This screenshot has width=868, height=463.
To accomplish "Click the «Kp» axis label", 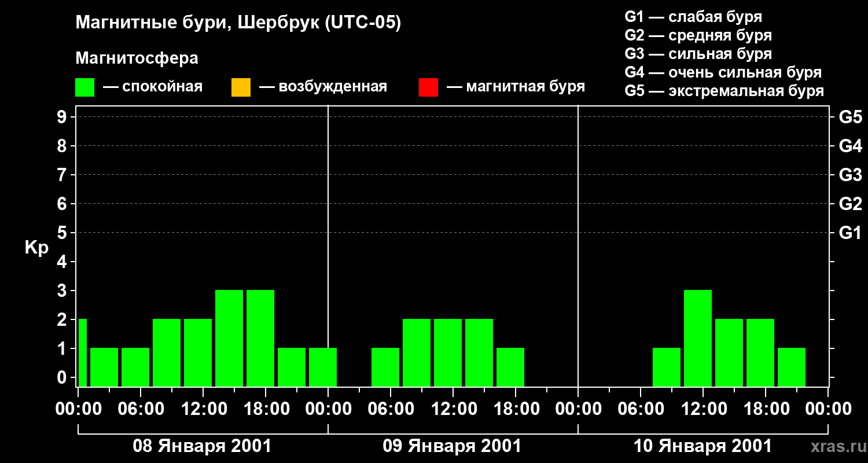I will click(x=36, y=248).
